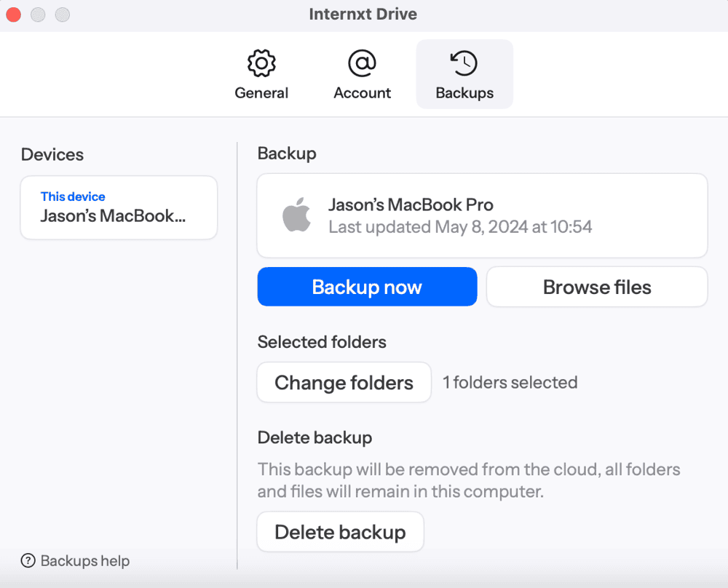
Task: Minimize the Internxt Drive window
Action: [38, 14]
